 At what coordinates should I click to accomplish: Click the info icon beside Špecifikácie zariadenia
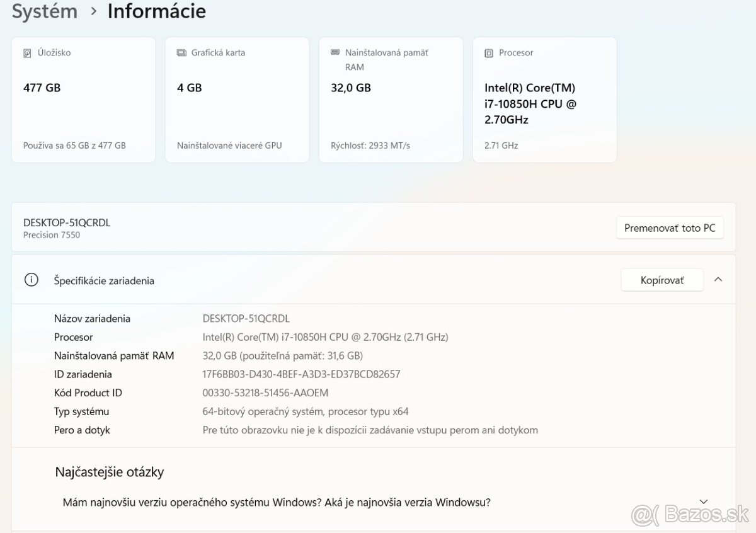(31, 280)
